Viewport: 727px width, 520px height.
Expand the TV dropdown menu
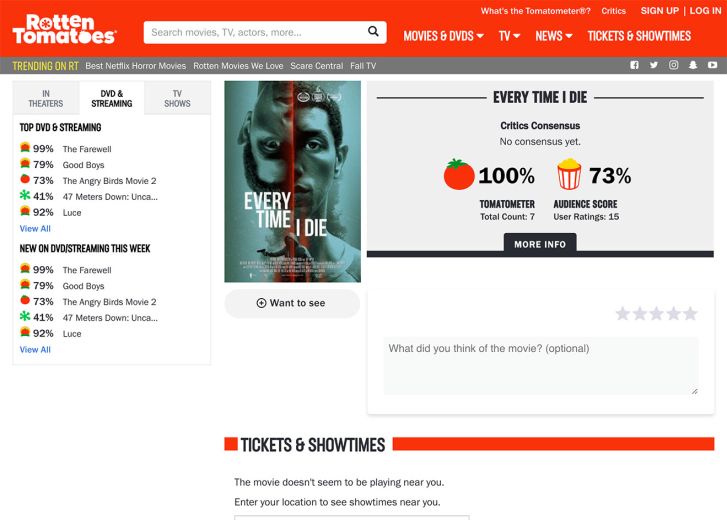coord(509,36)
